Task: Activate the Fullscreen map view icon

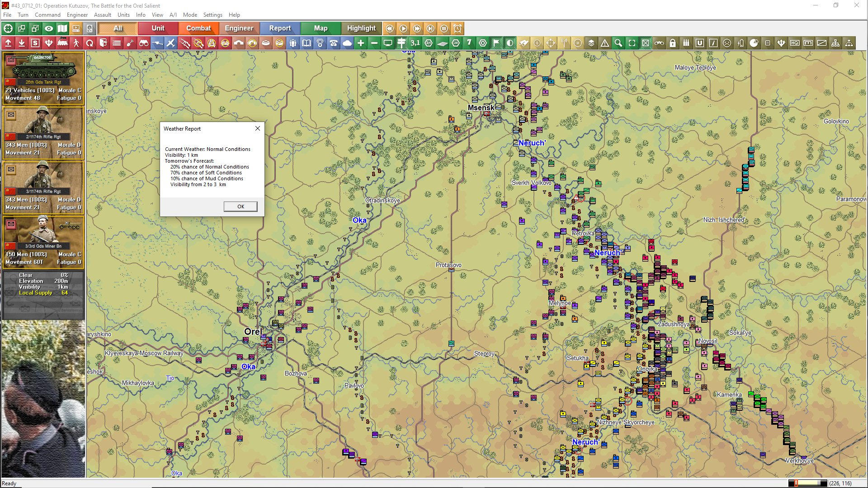Action: pyautogui.click(x=632, y=43)
